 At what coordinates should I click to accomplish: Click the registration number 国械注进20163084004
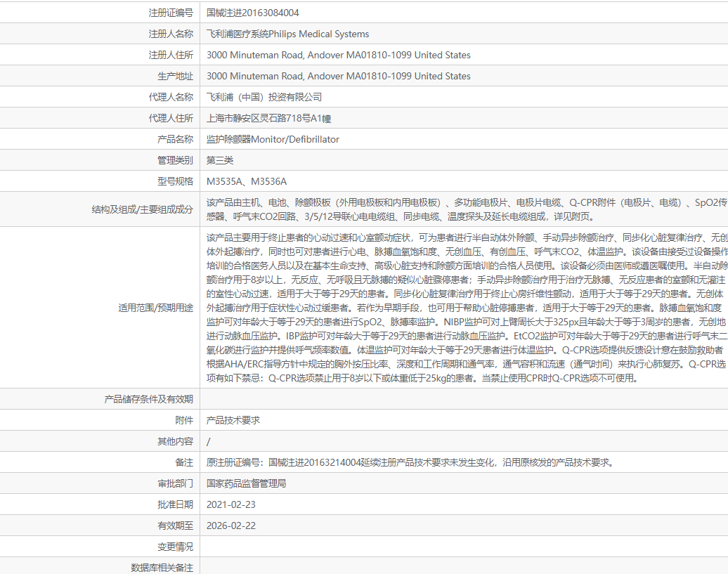(x=252, y=13)
